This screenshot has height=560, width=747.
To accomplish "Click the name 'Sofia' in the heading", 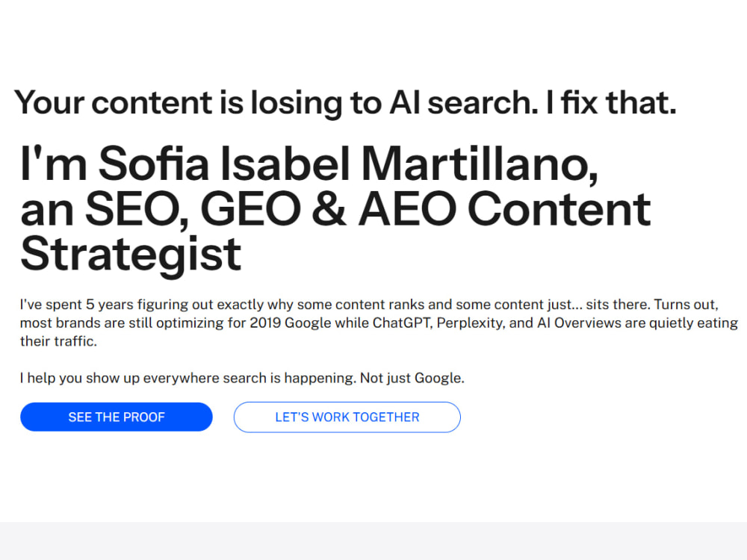I will (x=154, y=164).
